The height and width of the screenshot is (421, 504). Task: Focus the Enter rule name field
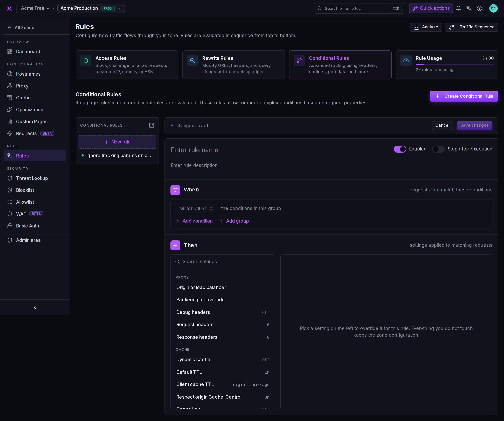click(278, 150)
